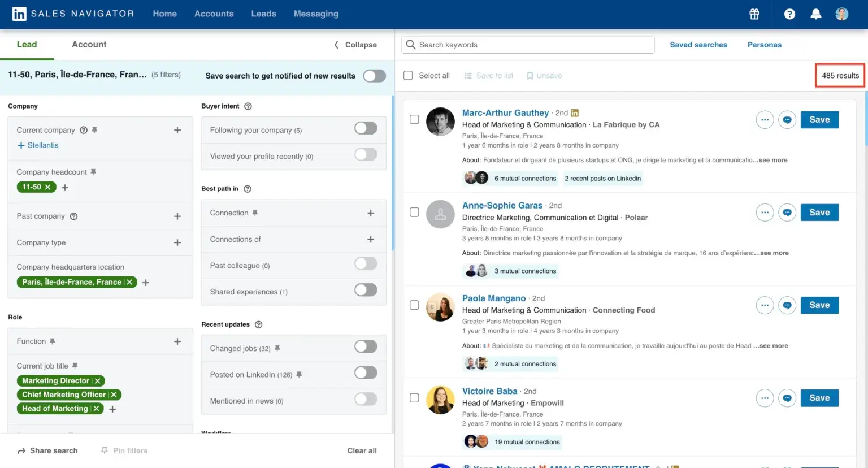Add another company headcount range
Image resolution: width=868 pixels, height=468 pixels.
point(65,188)
